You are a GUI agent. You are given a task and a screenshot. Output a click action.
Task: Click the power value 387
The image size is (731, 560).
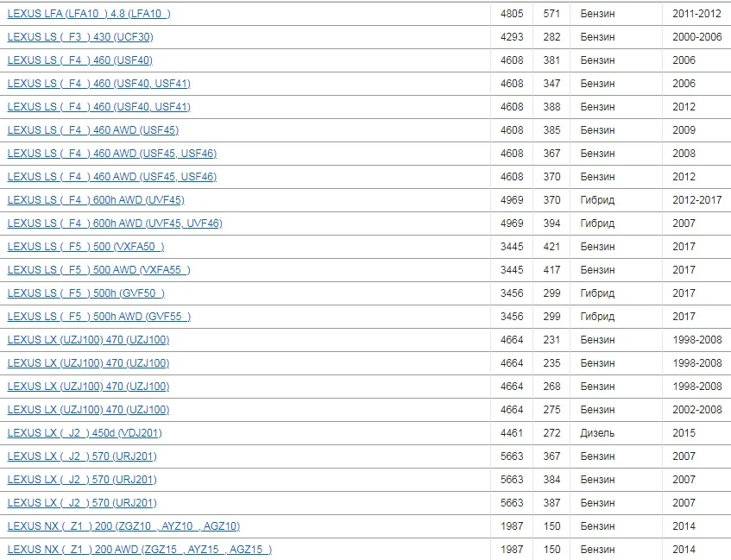click(x=551, y=503)
